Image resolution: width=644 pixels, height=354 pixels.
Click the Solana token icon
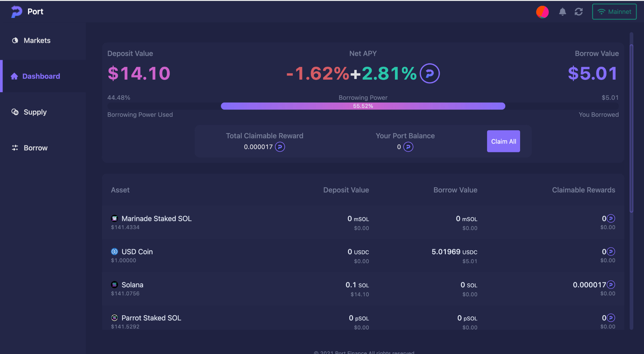click(x=114, y=284)
